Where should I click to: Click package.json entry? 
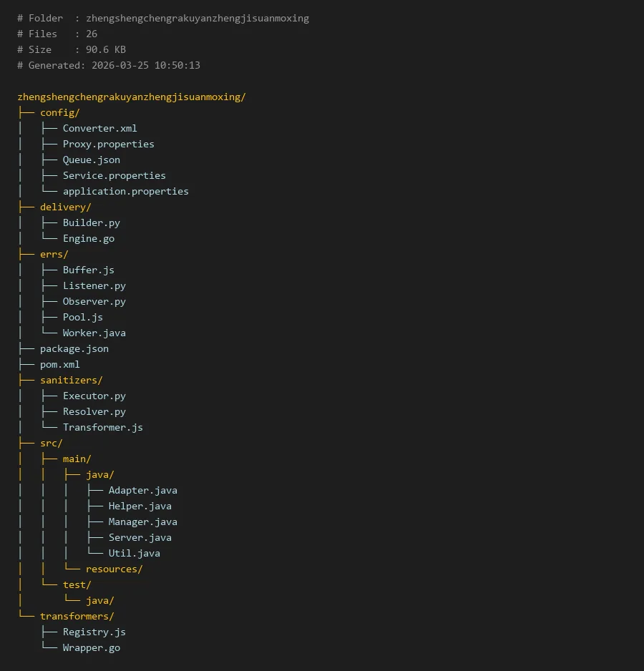pyautogui.click(x=74, y=348)
